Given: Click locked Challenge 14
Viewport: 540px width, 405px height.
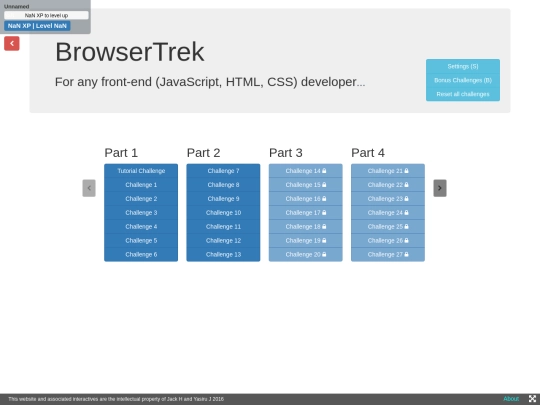Looking at the screenshot, I should (305, 171).
